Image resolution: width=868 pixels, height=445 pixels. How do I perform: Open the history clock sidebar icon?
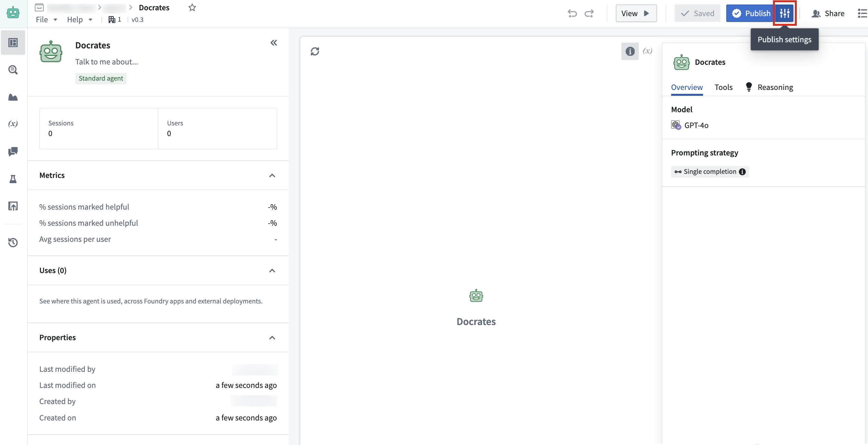pos(13,242)
